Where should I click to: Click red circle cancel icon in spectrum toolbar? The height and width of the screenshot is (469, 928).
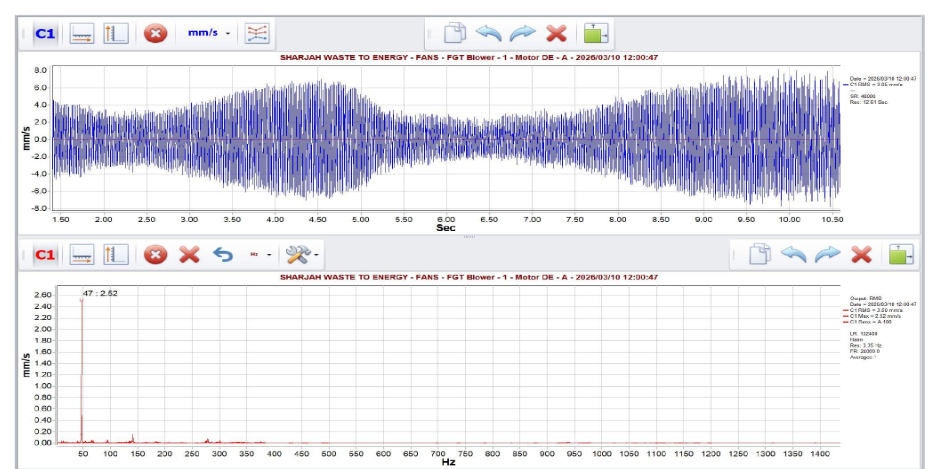(x=156, y=255)
